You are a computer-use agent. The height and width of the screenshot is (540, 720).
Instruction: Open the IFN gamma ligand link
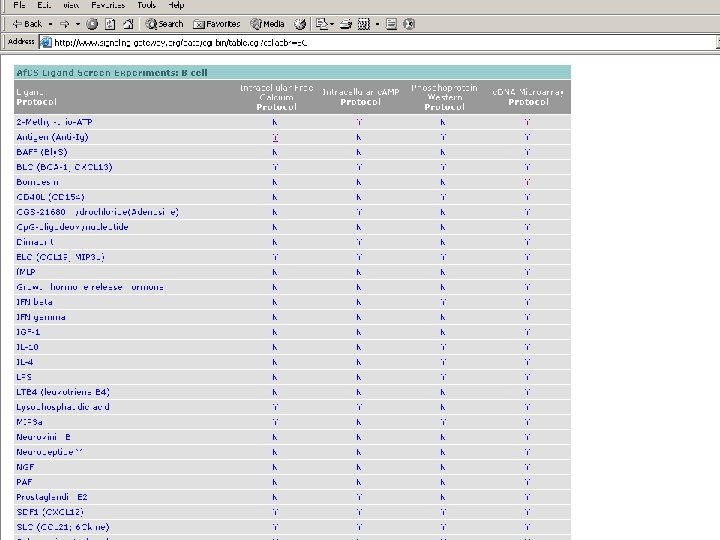(41, 317)
